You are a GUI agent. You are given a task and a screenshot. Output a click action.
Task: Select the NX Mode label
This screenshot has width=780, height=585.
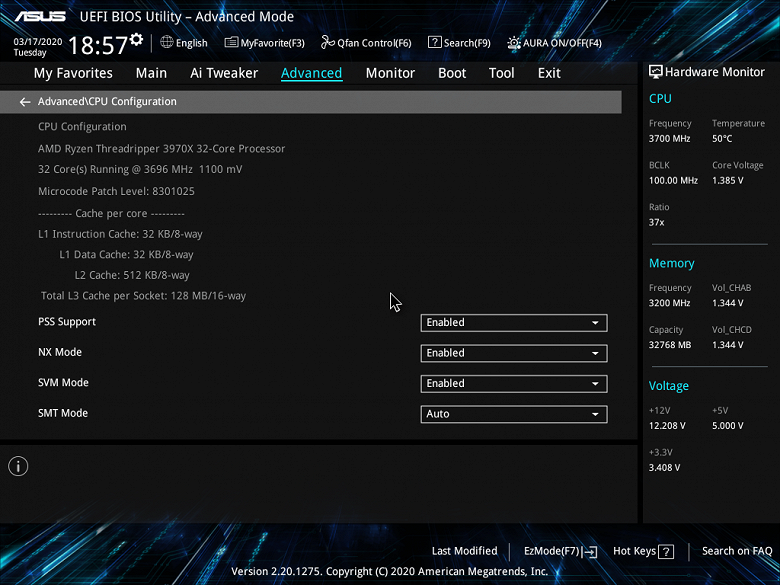[x=60, y=352]
